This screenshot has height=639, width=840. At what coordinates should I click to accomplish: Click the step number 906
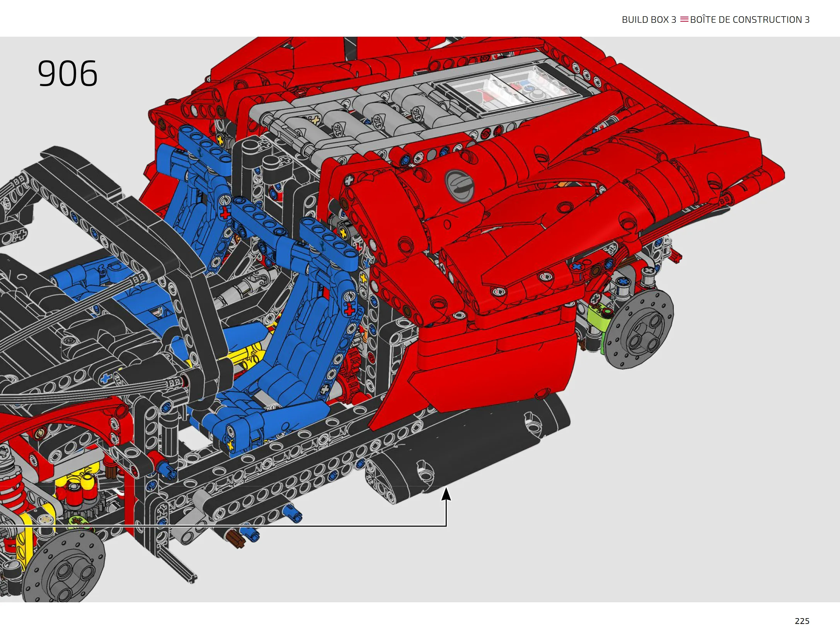tap(67, 73)
